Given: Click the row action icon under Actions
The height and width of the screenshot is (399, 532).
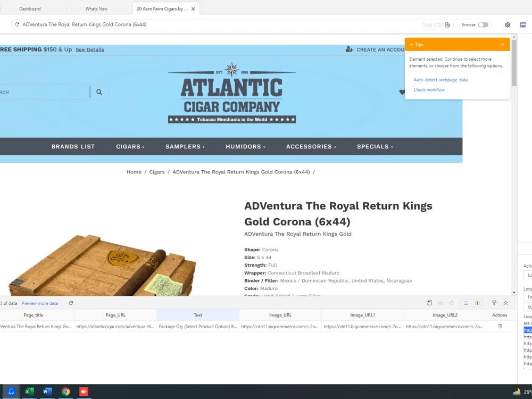Looking at the screenshot, I should pos(500,326).
